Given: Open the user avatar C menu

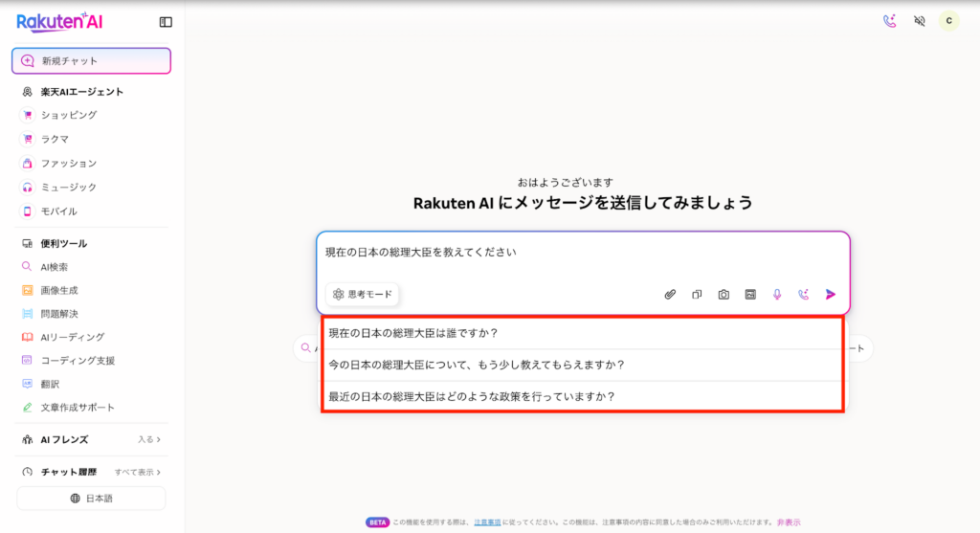Looking at the screenshot, I should pyautogui.click(x=948, y=21).
